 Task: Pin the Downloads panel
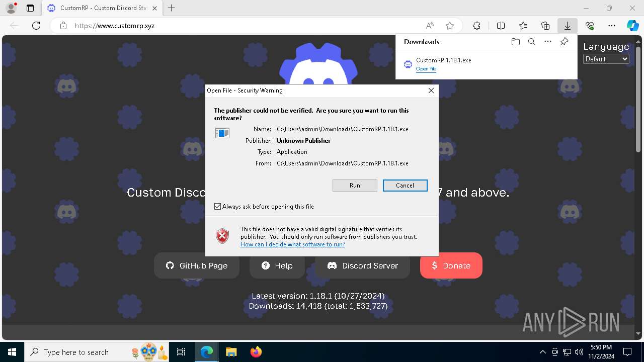tap(564, 42)
